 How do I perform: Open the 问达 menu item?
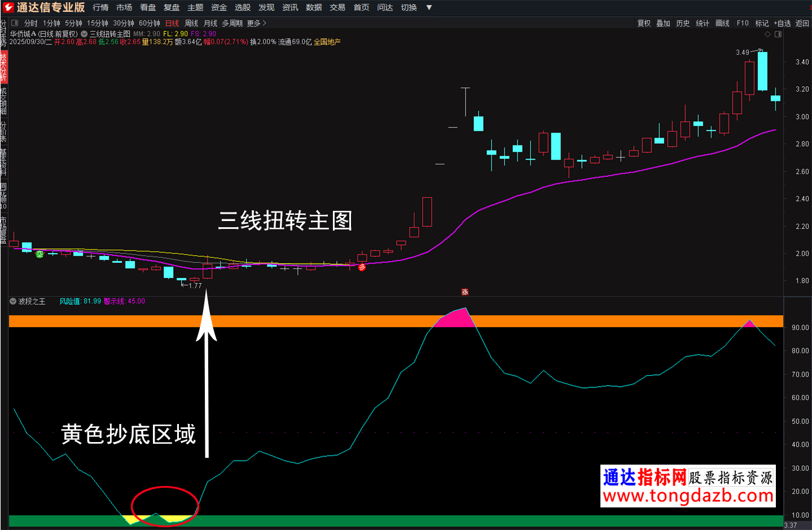tap(385, 7)
